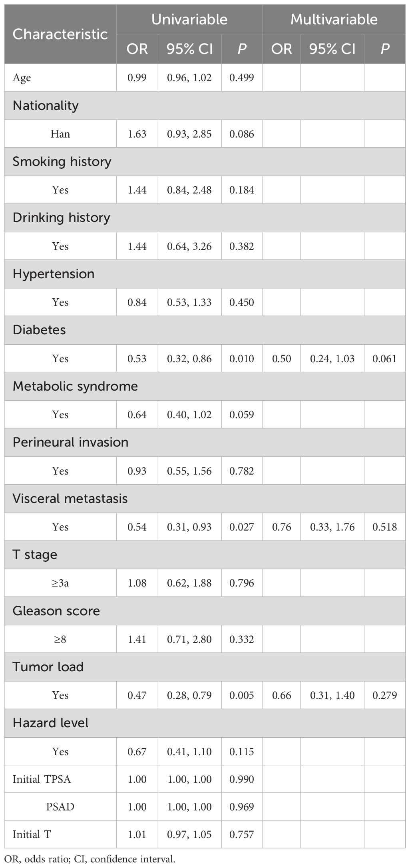The image size is (410, 868).
Task: Click the PSAD row label
Action: click(60, 807)
